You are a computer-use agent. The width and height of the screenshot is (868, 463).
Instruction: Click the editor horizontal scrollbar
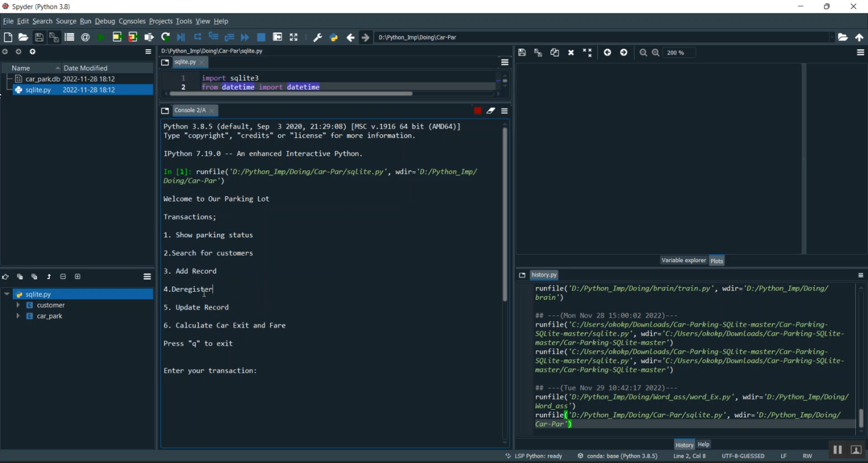click(289, 93)
